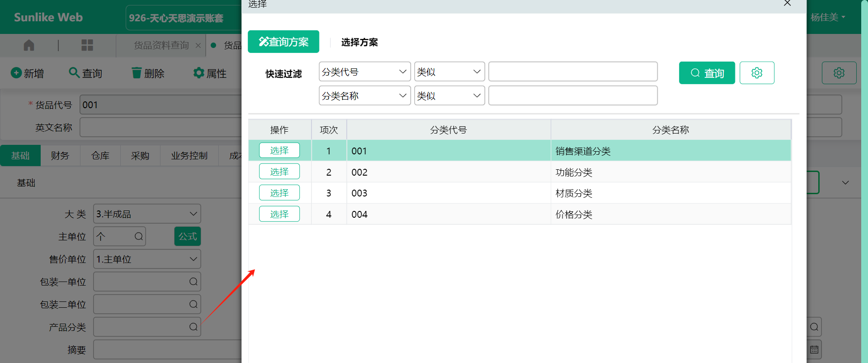Open the 类似 operator dropdown in first row
The height and width of the screenshot is (363, 868).
click(449, 72)
